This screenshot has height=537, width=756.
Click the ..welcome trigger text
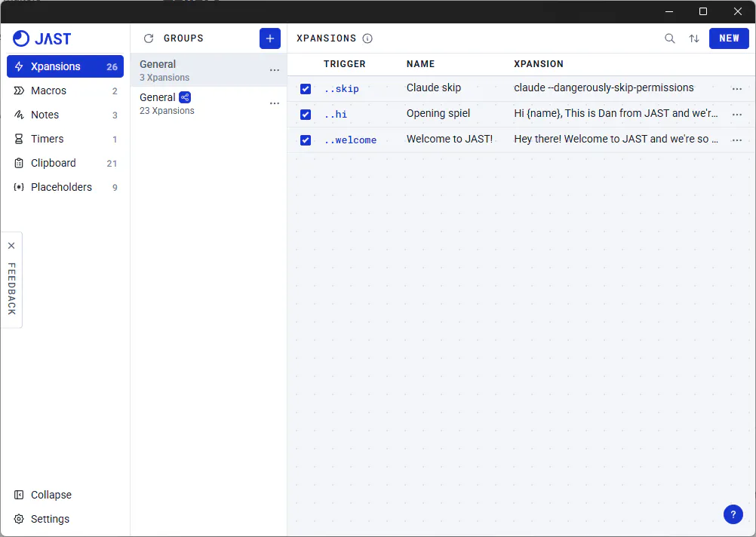350,140
